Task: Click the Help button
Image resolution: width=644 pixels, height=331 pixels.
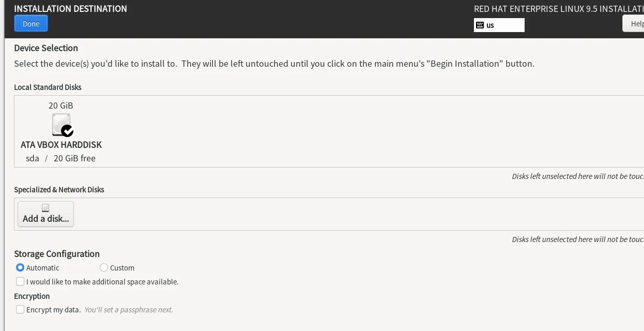Action: click(634, 24)
